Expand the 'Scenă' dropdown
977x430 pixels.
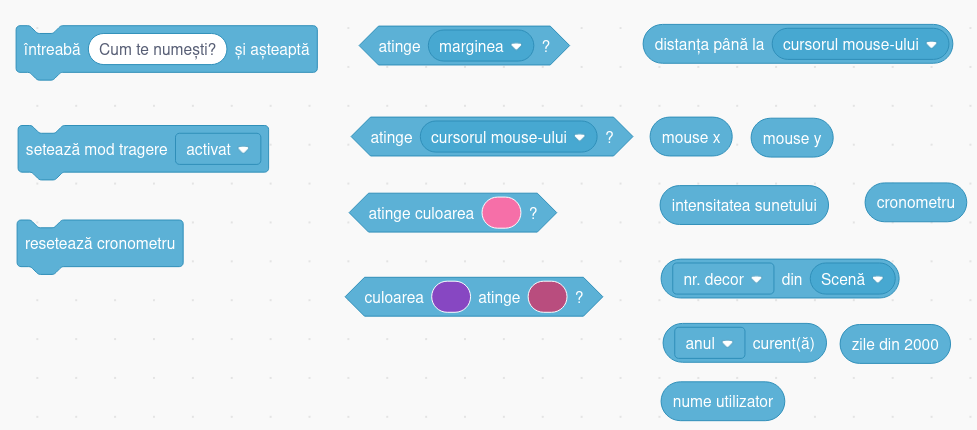tap(852, 279)
